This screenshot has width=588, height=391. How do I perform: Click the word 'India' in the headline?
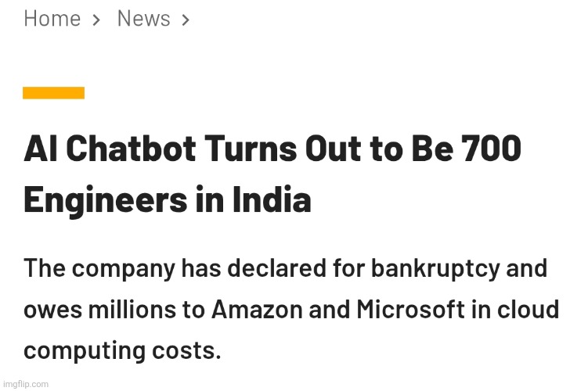272,199
